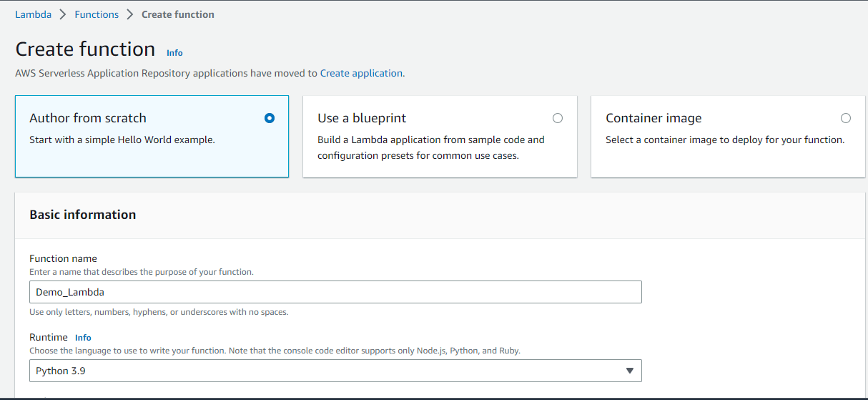Open the Create application link

361,73
